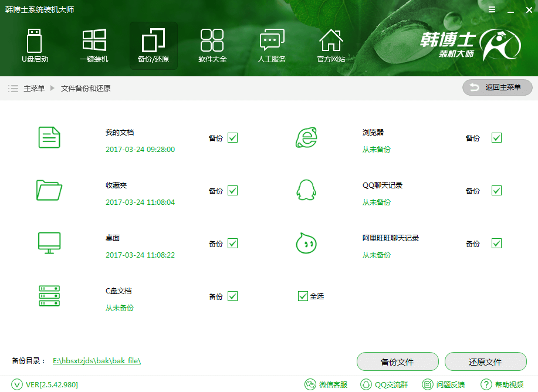Open the backup directory path link
538x392 pixels.
[97, 361]
